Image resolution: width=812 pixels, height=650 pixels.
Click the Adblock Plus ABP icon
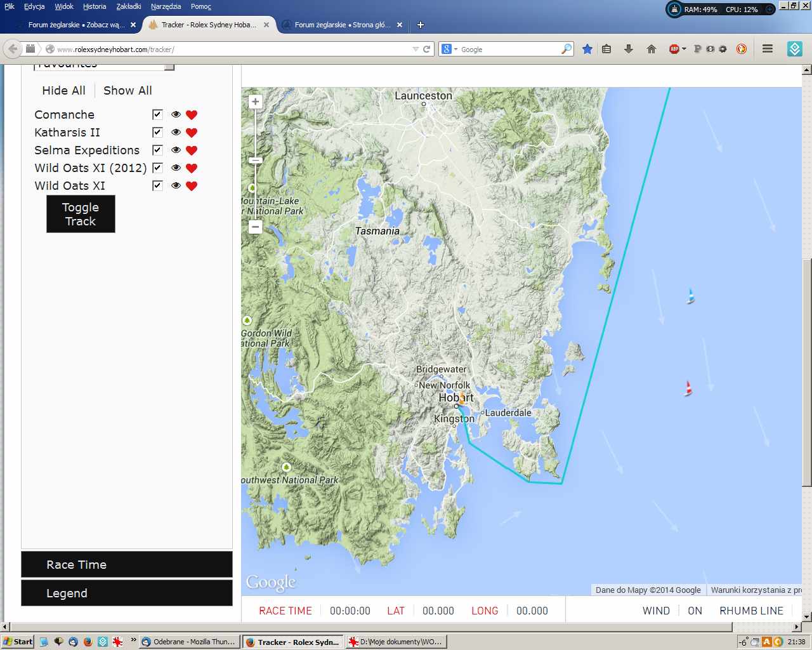(674, 49)
